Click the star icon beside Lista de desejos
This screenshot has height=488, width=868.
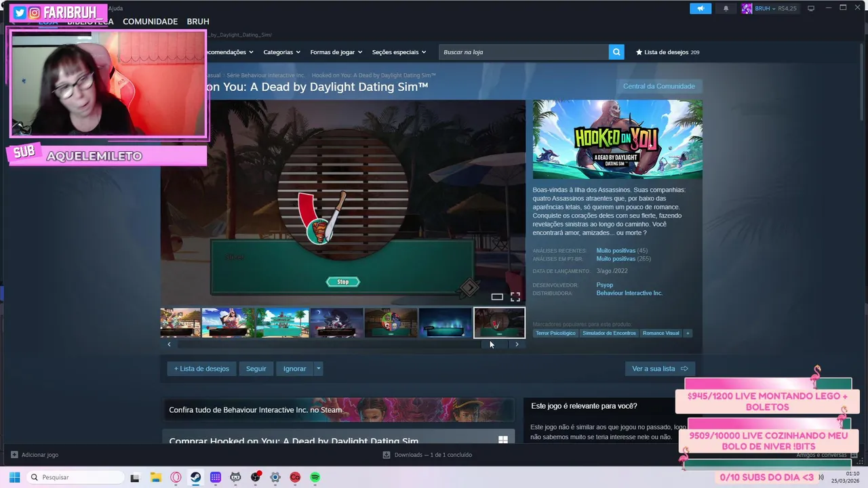[639, 52]
